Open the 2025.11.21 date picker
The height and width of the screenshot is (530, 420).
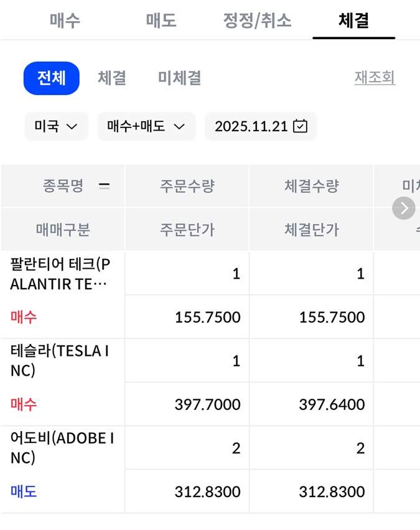click(251, 126)
